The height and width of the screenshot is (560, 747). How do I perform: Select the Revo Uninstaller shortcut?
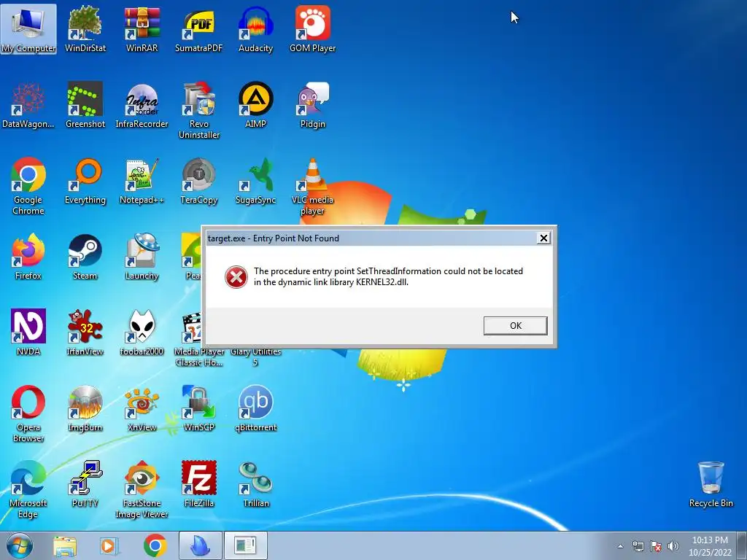click(198, 111)
